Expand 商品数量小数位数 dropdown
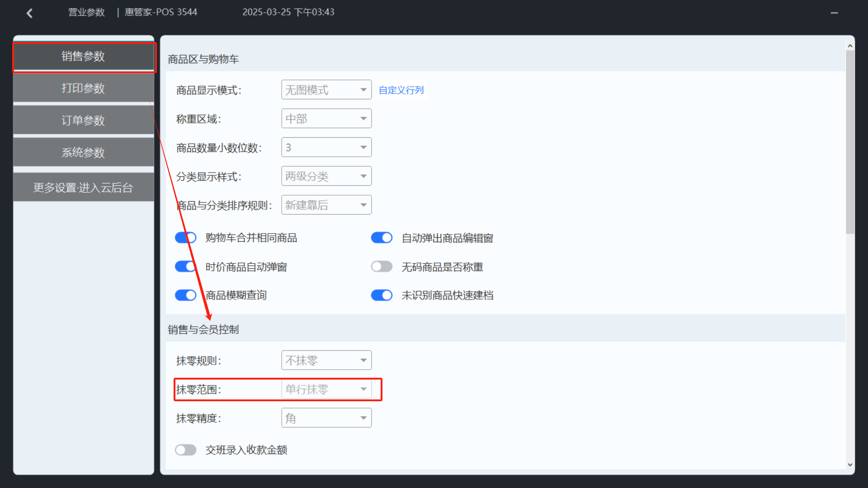The image size is (868, 488). [x=326, y=147]
